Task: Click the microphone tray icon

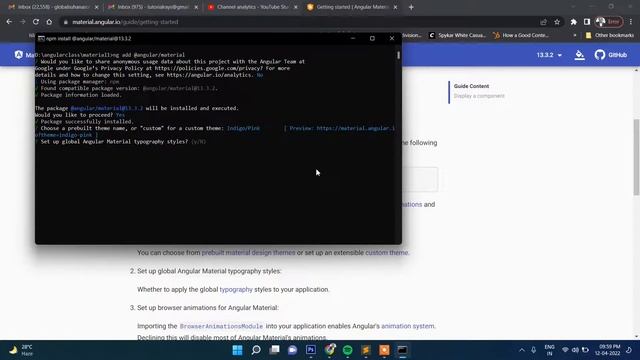Action: click(533, 350)
